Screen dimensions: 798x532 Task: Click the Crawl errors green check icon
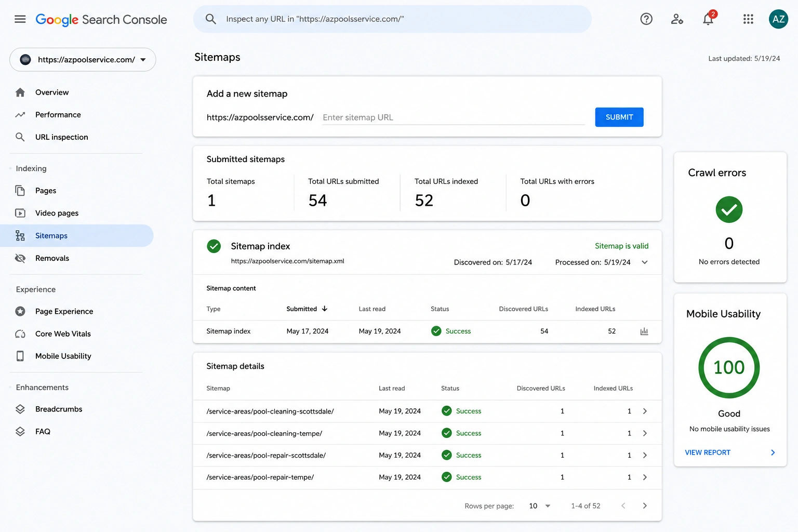[729, 209]
